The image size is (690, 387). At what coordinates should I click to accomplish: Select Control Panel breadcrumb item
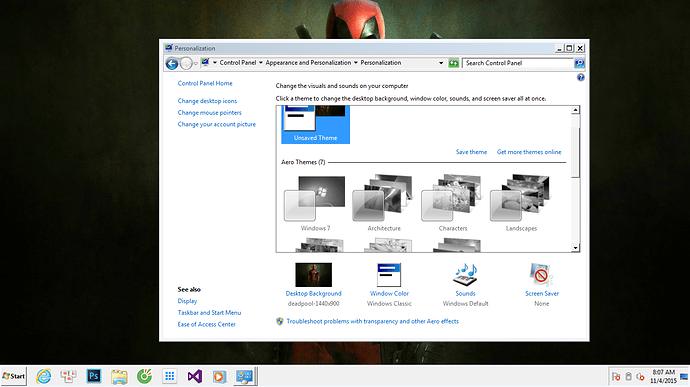pyautogui.click(x=238, y=63)
